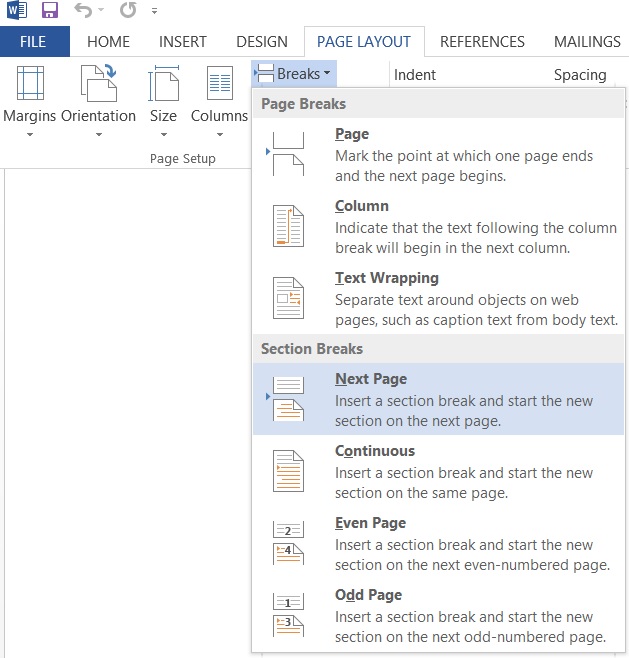The height and width of the screenshot is (658, 629).
Task: Click the Word application icon
Action: (17, 10)
